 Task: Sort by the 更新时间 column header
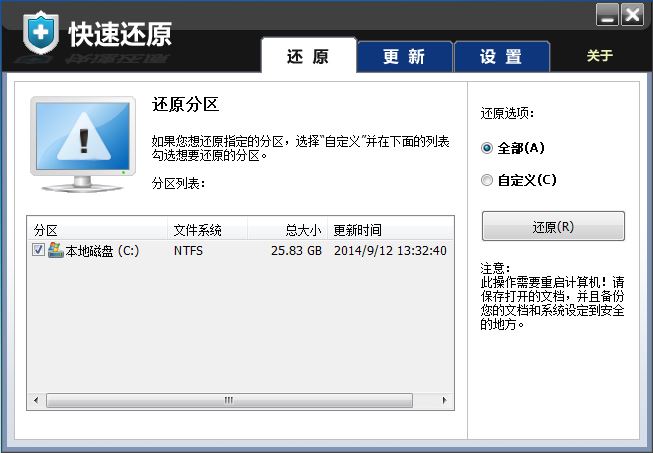(x=390, y=229)
